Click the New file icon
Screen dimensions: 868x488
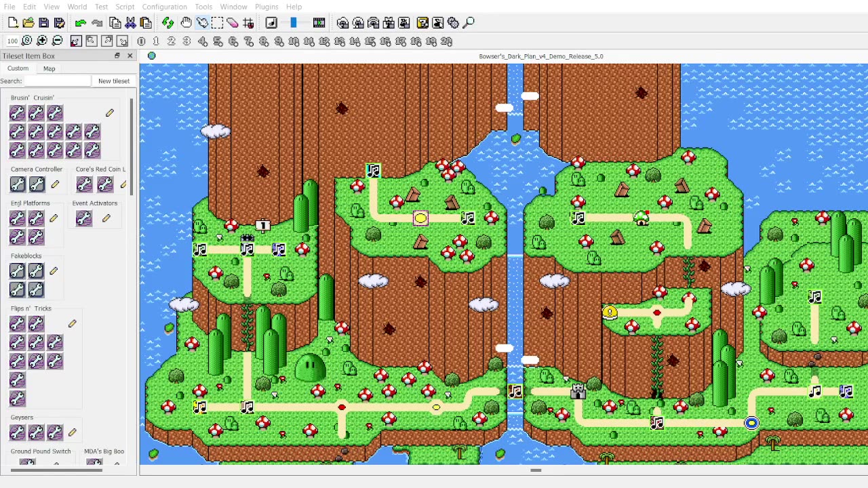[13, 23]
